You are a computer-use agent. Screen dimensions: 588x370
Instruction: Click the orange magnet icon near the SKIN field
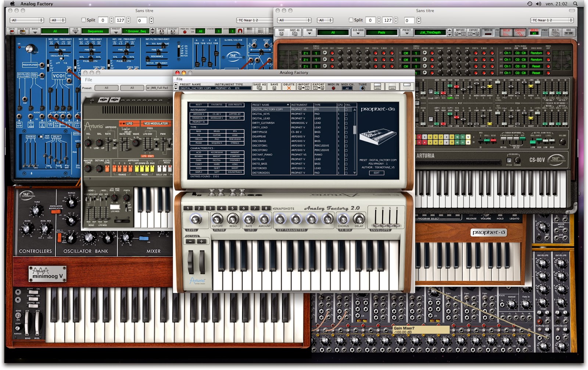240,31
